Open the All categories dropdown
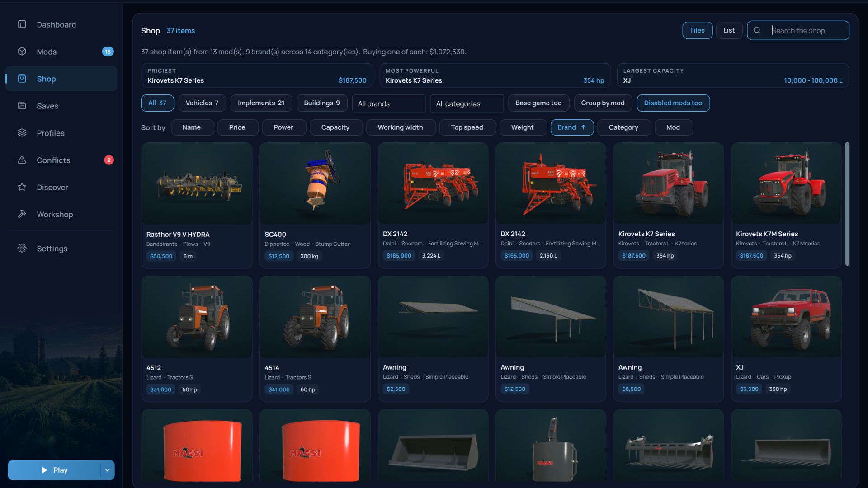 point(467,103)
